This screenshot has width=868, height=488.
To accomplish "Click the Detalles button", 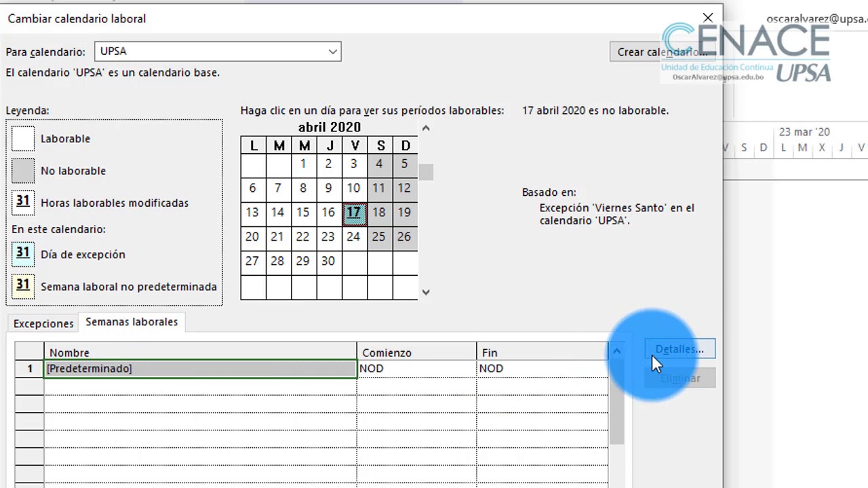I will pyautogui.click(x=679, y=349).
